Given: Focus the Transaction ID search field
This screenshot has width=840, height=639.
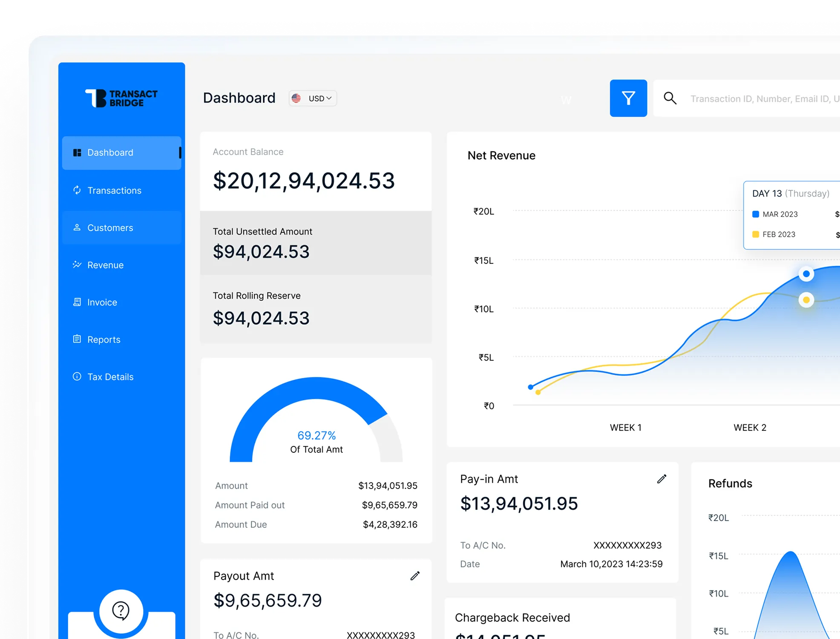Looking at the screenshot, I should pos(747,98).
